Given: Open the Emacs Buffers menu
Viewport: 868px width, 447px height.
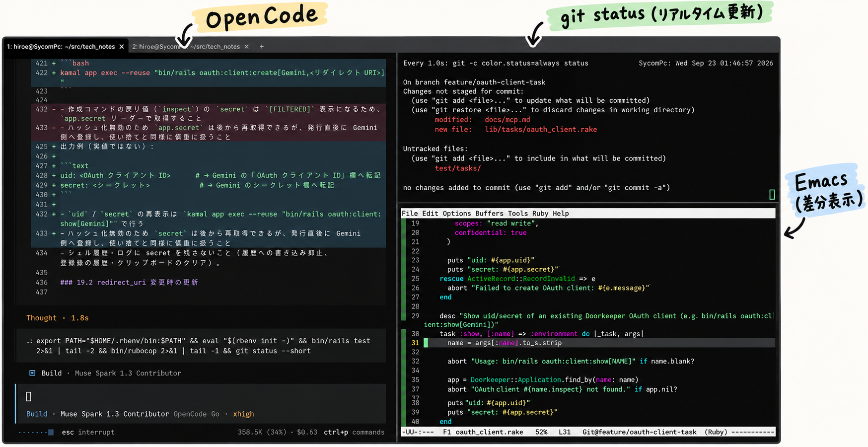Looking at the screenshot, I should [x=490, y=214].
